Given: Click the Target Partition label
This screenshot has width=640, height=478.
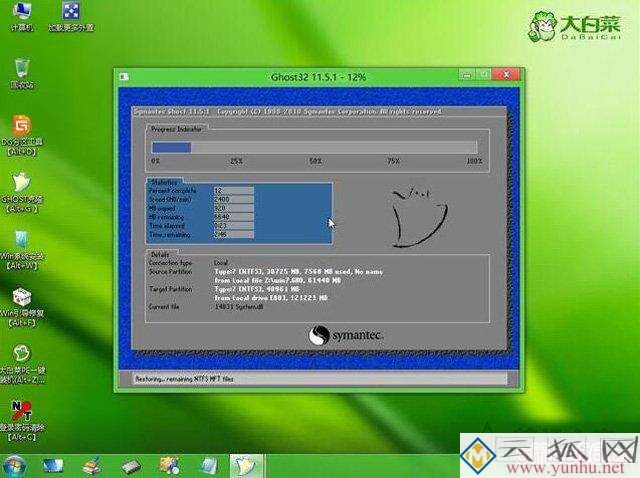Looking at the screenshot, I should click(170, 289).
